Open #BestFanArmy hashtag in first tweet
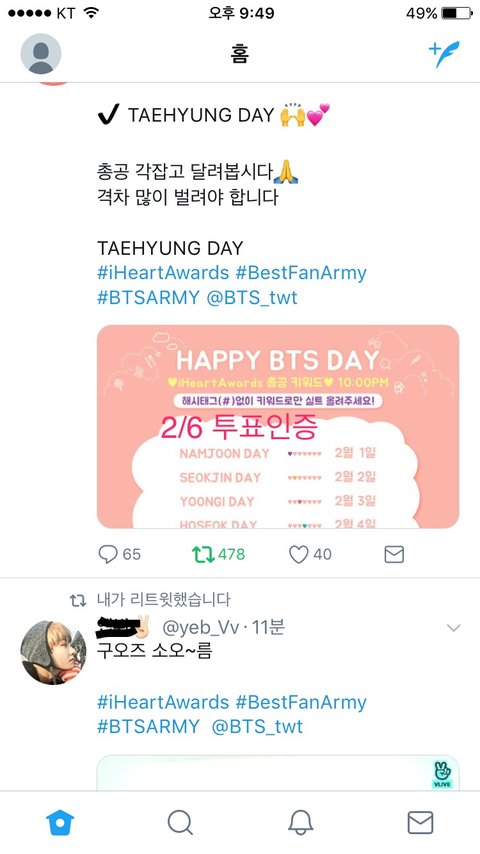480x854 pixels. tap(301, 273)
